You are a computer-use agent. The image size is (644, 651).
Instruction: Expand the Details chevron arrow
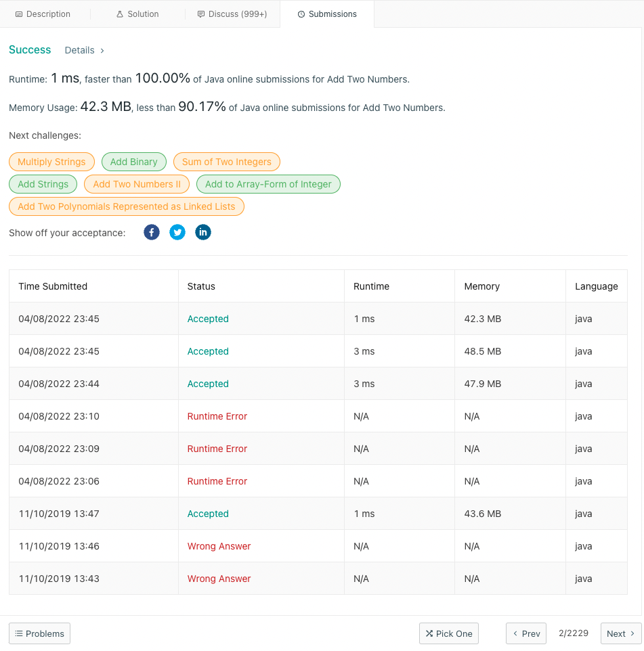102,51
